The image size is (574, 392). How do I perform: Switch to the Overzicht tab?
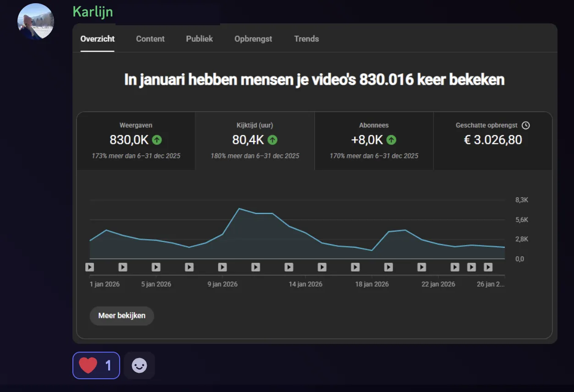click(98, 39)
